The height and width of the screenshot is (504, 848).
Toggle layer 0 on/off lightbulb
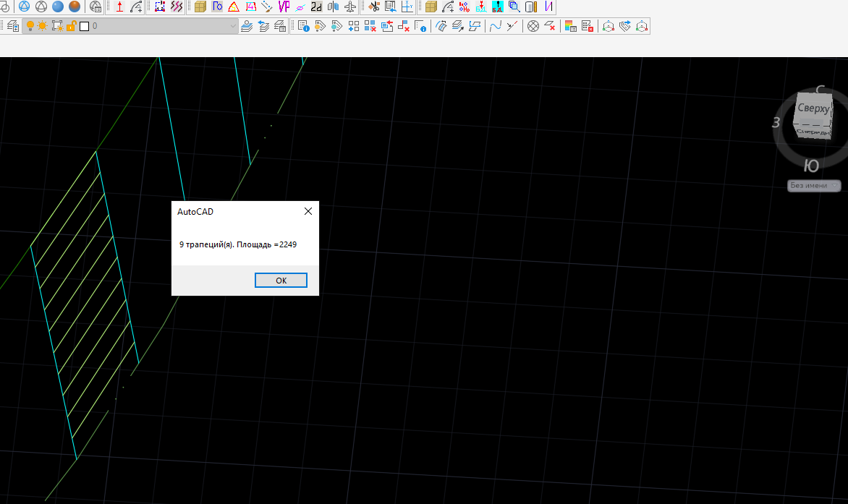click(30, 26)
